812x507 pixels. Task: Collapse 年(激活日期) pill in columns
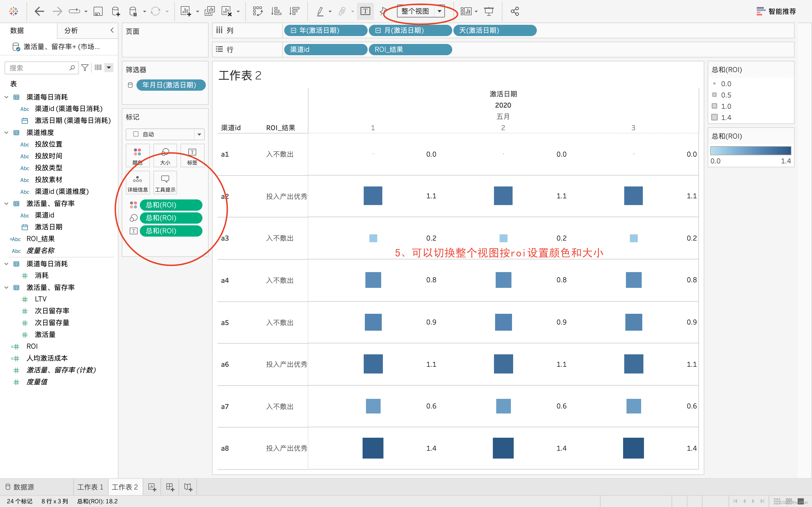pos(294,30)
